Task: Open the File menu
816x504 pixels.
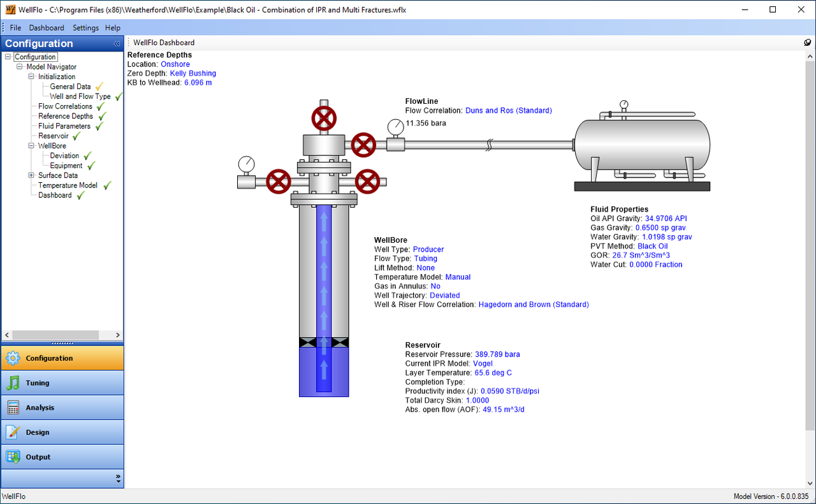Action: pos(15,28)
